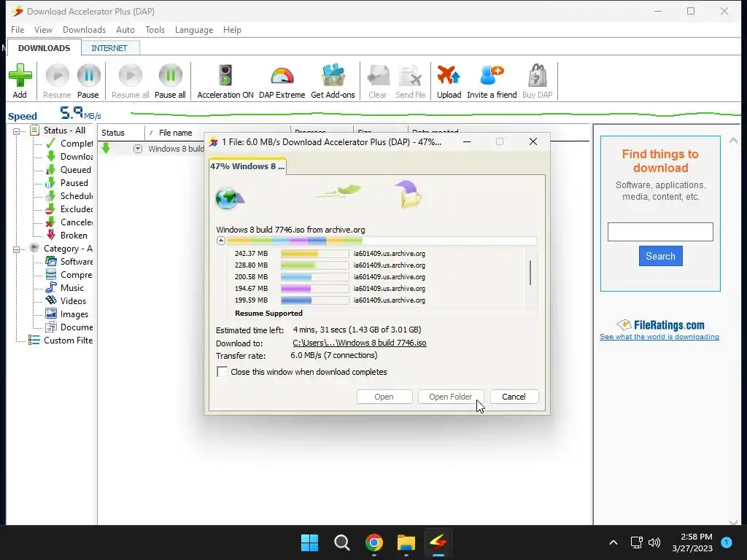Select Documents category in tree

click(x=69, y=327)
